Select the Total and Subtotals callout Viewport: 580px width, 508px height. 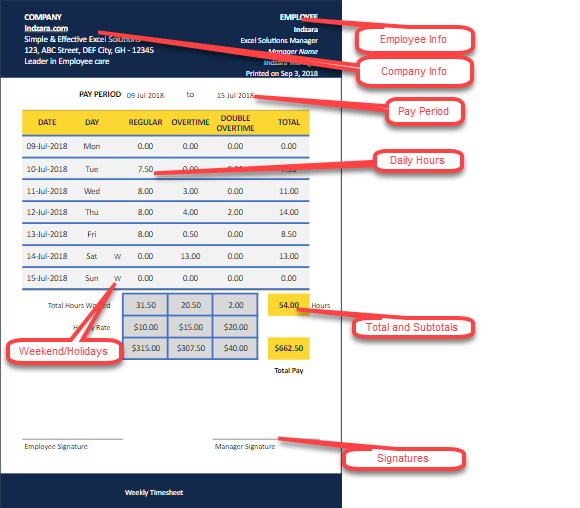(412, 327)
